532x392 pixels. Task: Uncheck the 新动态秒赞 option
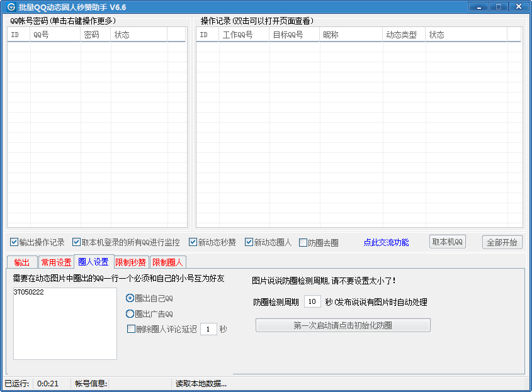pyautogui.click(x=193, y=242)
